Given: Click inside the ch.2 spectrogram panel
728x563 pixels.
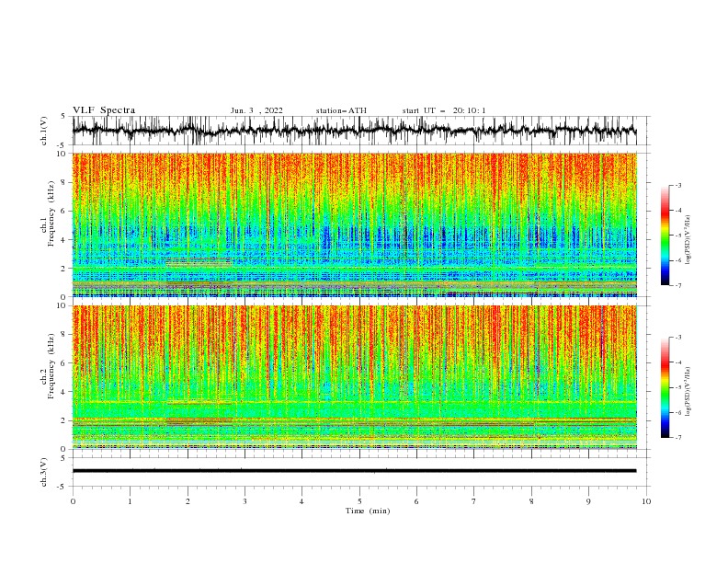Looking at the screenshot, I should tap(354, 377).
